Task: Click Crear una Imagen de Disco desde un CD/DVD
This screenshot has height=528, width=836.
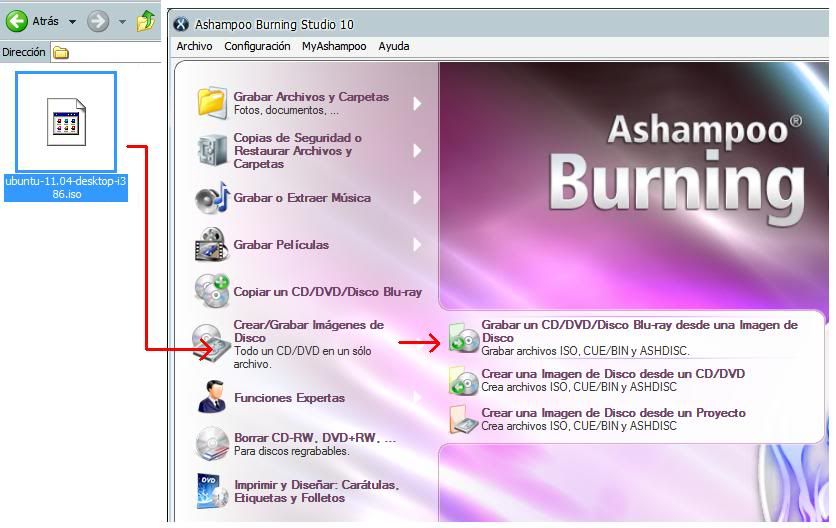Action: 613,374
